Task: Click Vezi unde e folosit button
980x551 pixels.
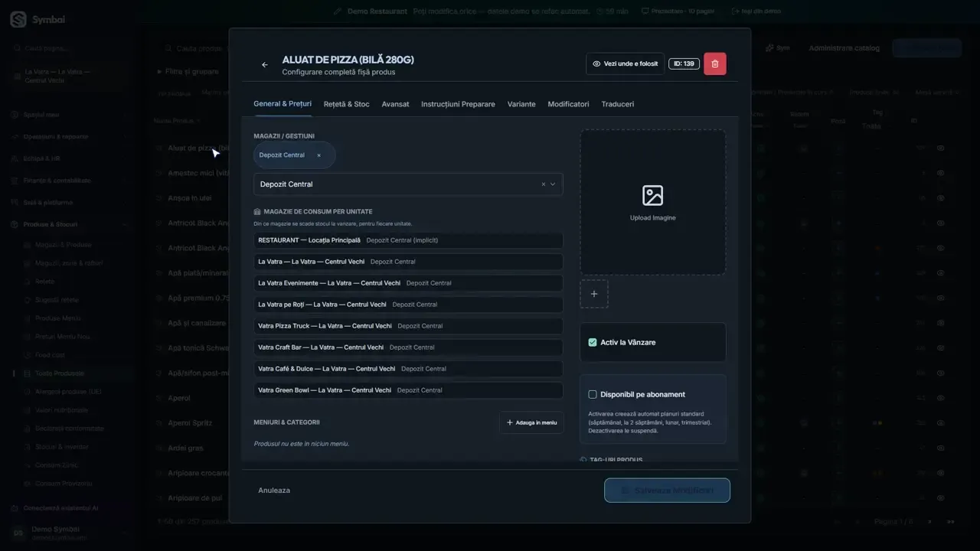Action: (625, 64)
